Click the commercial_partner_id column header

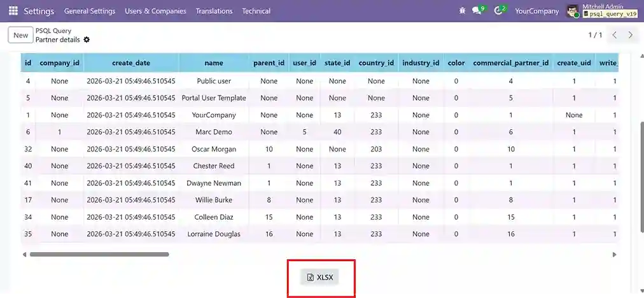tap(511, 63)
